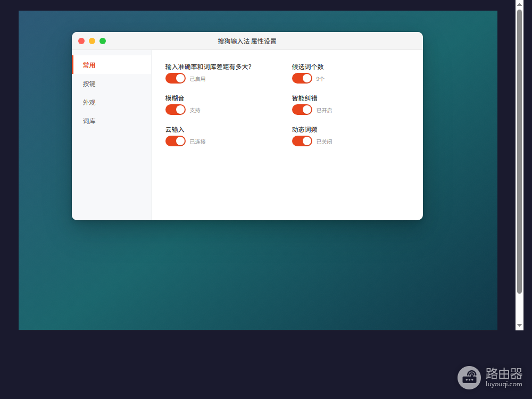Maximize the window with the green button

click(x=103, y=41)
